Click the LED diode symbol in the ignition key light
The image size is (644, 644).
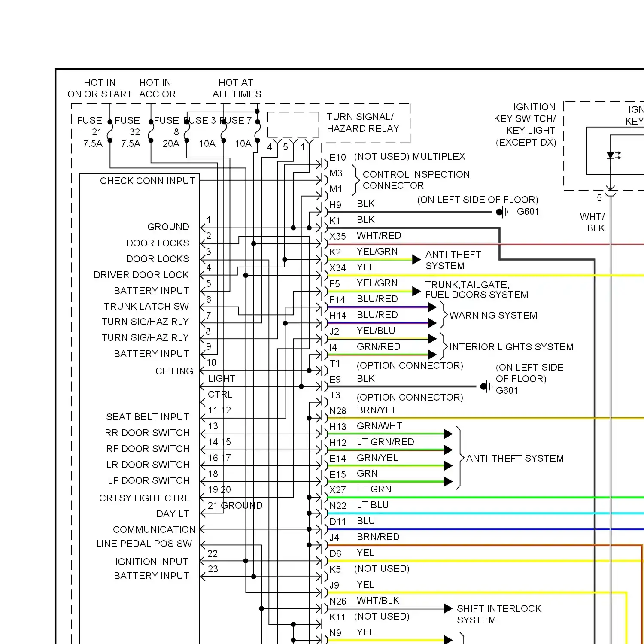coord(611,155)
